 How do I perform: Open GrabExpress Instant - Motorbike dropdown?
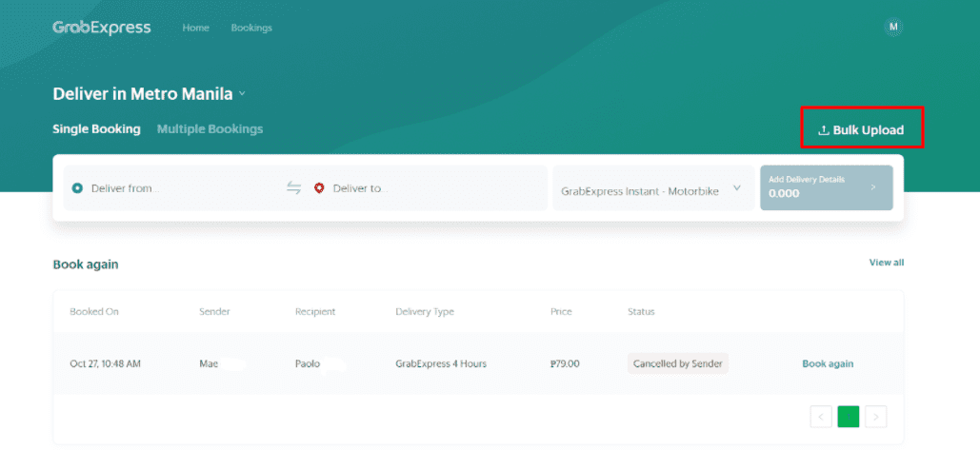[651, 187]
